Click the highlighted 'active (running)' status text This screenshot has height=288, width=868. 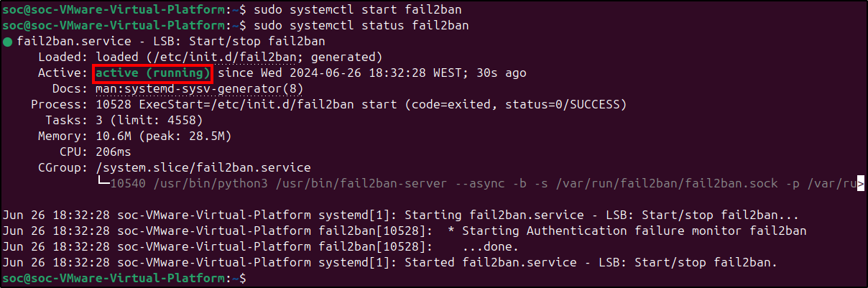coord(153,73)
